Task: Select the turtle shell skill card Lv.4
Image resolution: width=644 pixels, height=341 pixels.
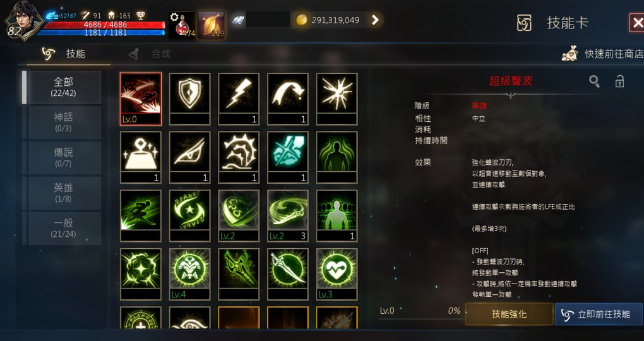Action: [x=189, y=274]
